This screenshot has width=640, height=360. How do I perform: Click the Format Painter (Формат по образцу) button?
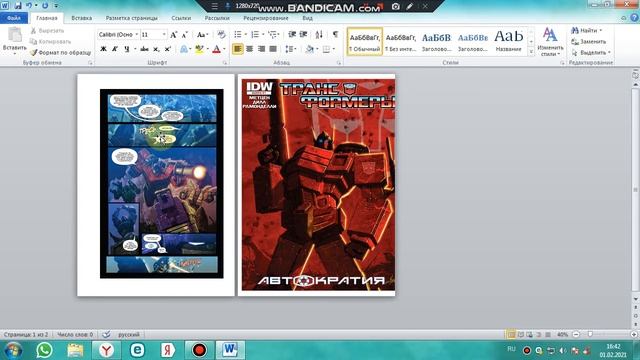click(x=60, y=53)
